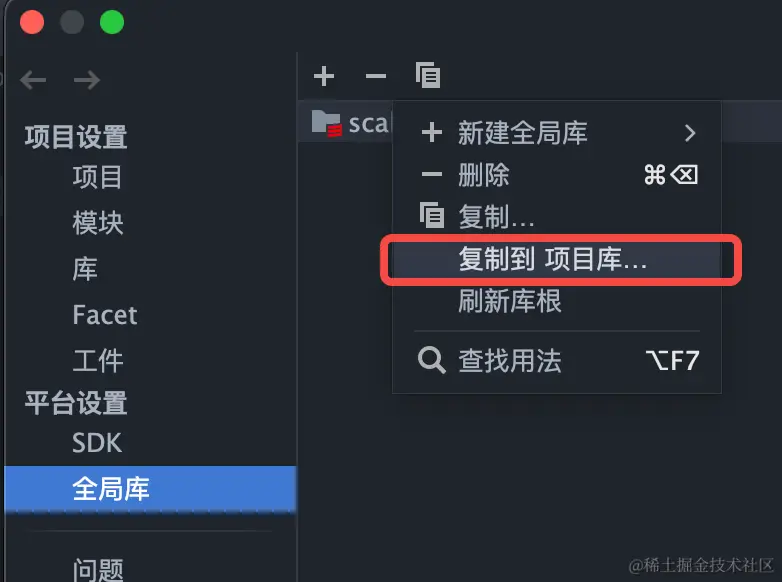Select 问题 at the sidebar bottom

tap(98, 569)
